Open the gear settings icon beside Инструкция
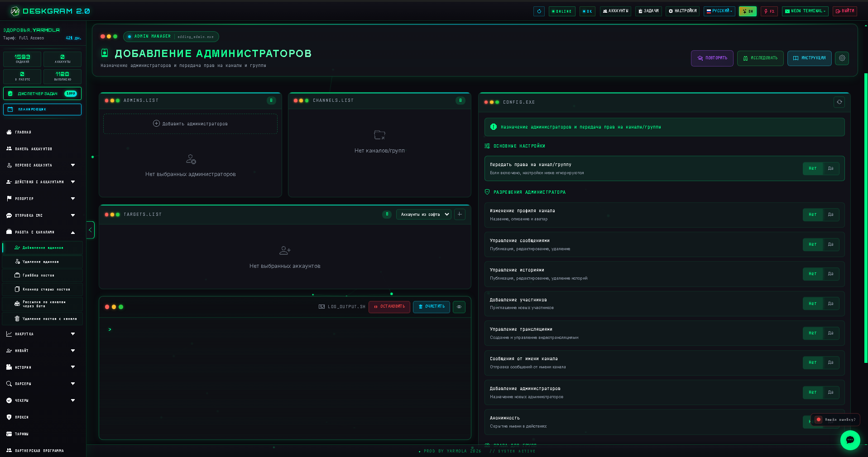This screenshot has height=457, width=868. 842,58
